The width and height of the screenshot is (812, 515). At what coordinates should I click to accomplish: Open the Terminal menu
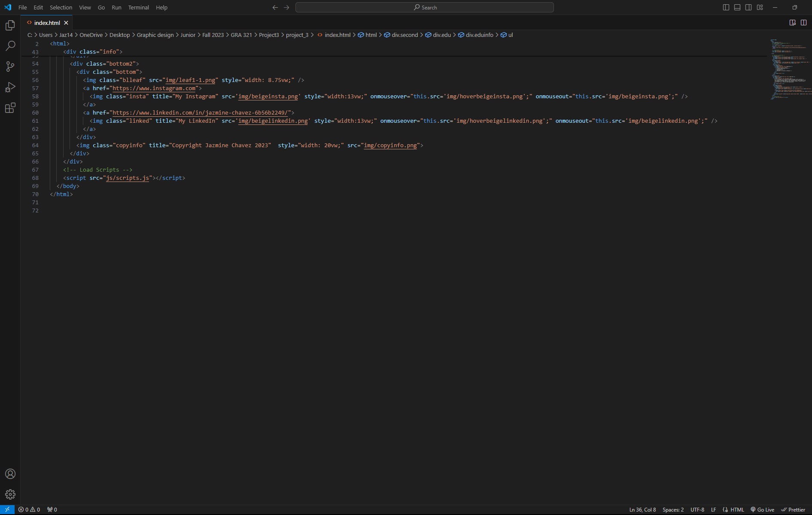coord(138,7)
